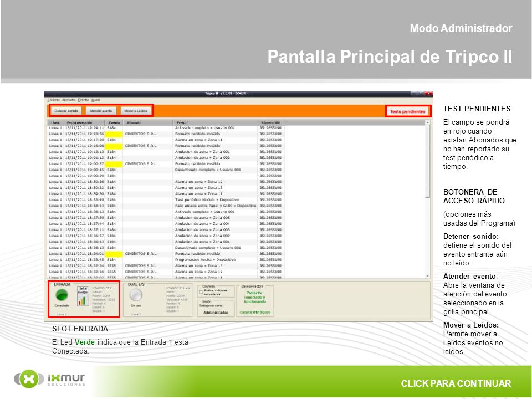Click the ixmur logo
This screenshot has height=399, width=532.
coord(49,378)
